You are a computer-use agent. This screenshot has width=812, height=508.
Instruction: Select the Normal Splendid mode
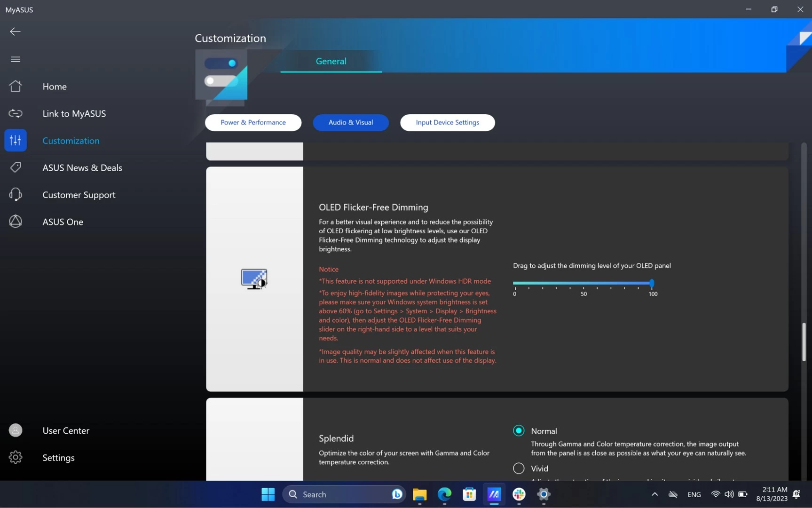[x=519, y=431]
